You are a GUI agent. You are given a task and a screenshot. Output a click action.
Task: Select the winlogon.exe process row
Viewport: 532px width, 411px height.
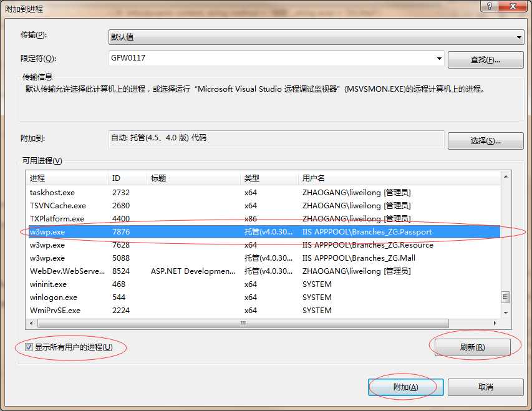pyautogui.click(x=264, y=297)
